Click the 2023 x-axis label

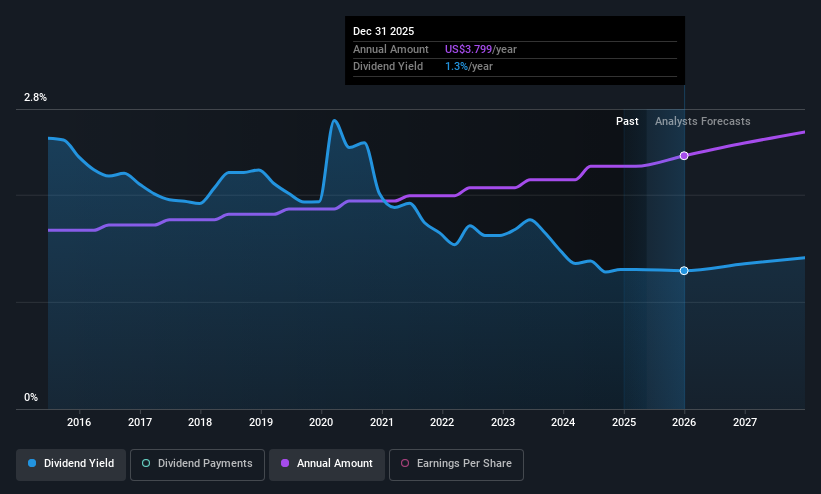pyautogui.click(x=503, y=422)
